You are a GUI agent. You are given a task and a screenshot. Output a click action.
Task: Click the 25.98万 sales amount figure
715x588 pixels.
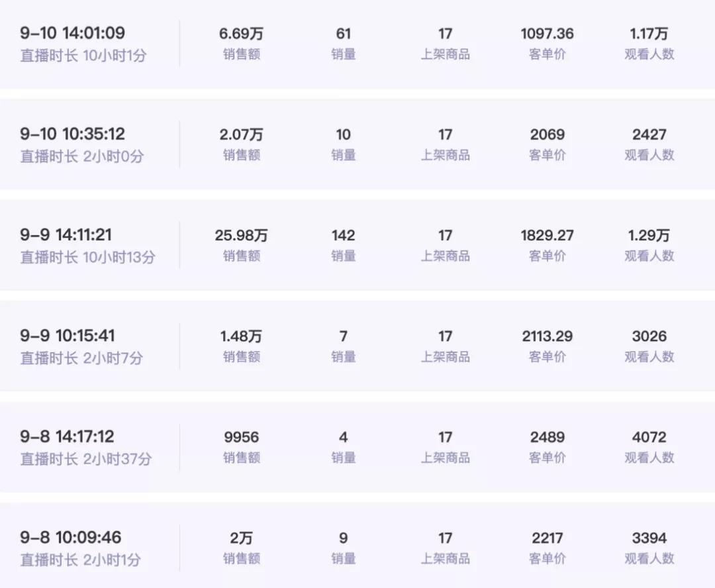click(241, 235)
